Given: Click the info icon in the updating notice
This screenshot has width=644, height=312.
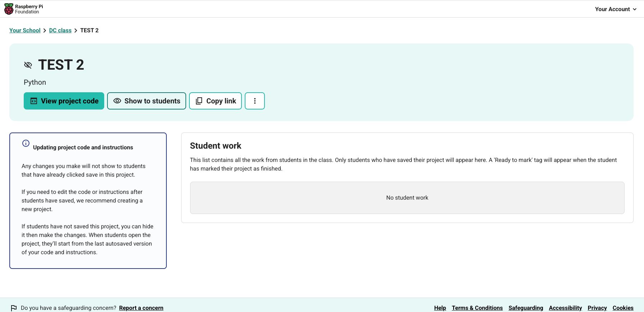Looking at the screenshot, I should 26,143.
